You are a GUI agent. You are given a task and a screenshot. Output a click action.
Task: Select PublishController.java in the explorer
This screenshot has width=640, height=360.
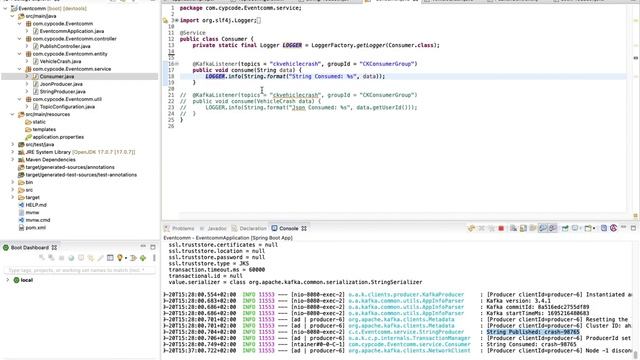tap(65, 46)
